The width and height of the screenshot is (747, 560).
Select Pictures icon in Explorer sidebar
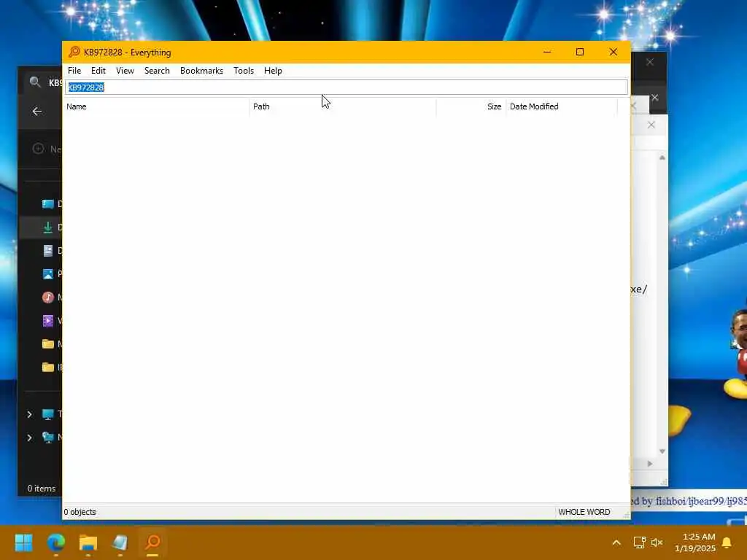click(47, 274)
